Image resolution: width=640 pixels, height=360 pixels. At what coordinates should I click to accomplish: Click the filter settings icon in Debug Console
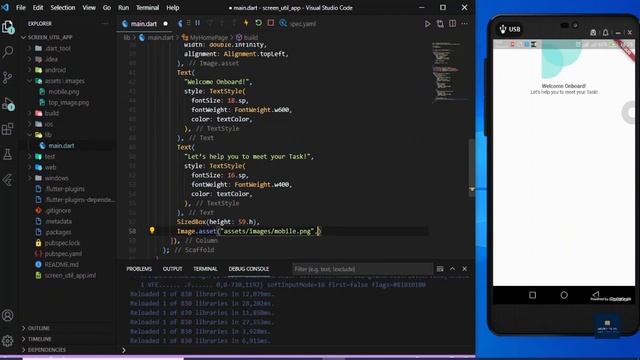point(440,269)
